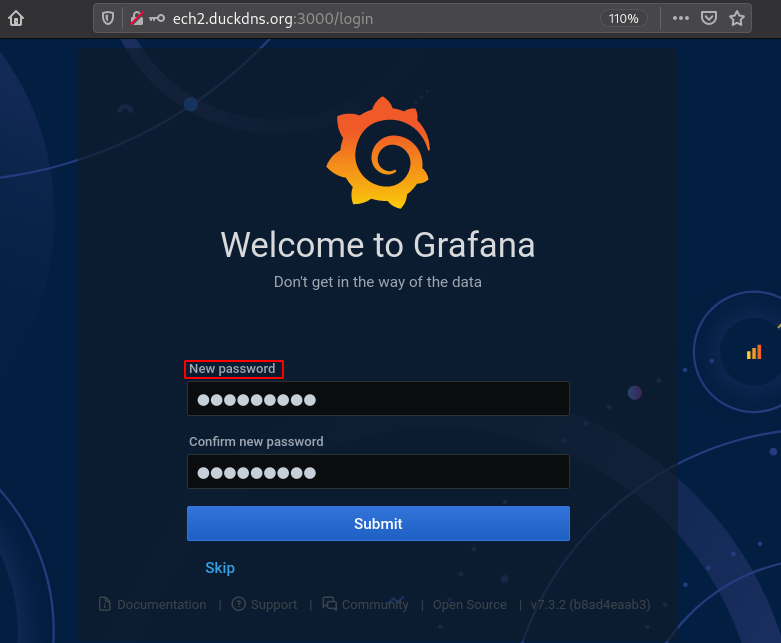The image size is (781, 643).
Task: Click the Support question-mark icon in footer
Action: (x=239, y=604)
